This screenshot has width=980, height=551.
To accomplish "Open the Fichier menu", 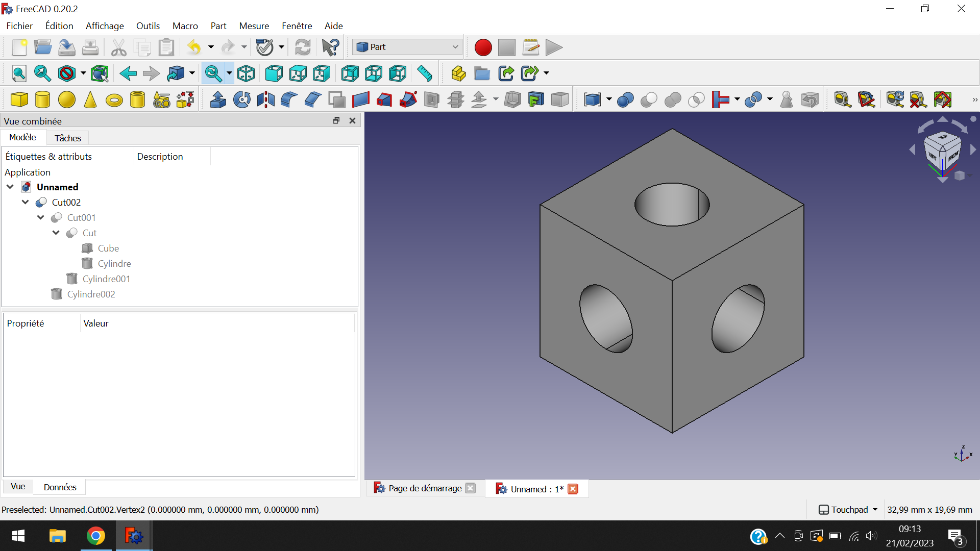I will [19, 26].
